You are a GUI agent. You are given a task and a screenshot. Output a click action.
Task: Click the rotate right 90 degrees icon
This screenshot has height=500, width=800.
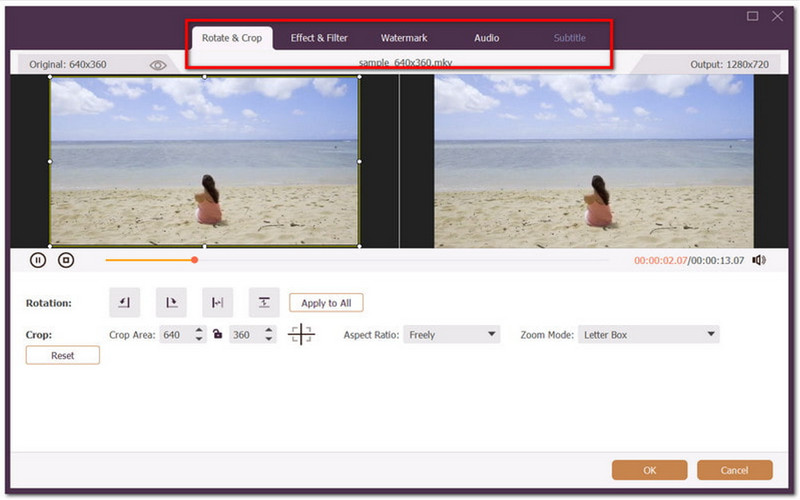170,302
